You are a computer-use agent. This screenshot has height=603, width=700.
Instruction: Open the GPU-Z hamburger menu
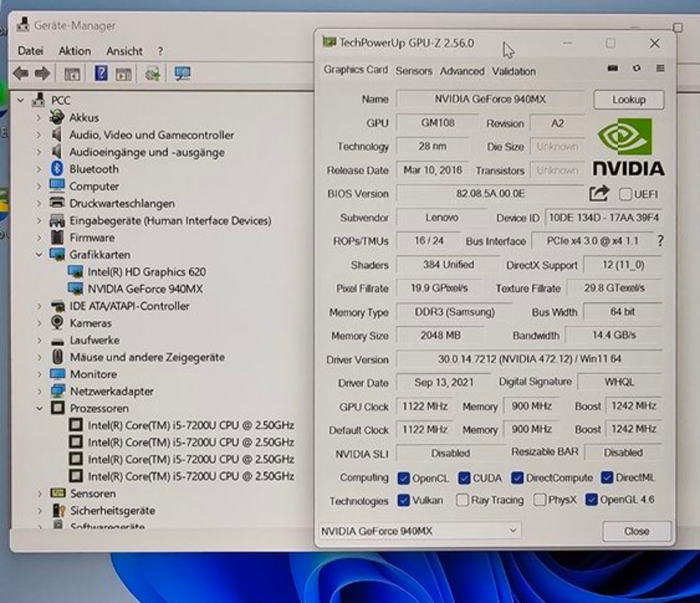[660, 69]
